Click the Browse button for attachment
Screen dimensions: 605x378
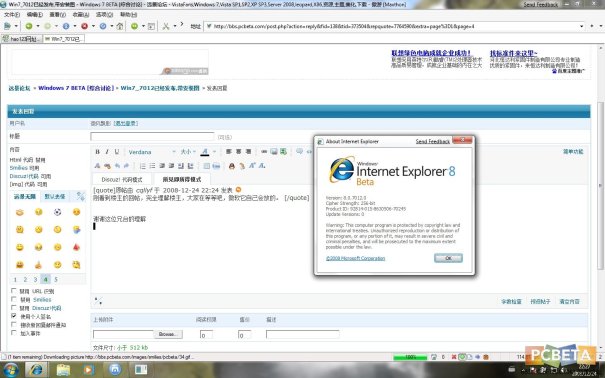tap(168, 334)
